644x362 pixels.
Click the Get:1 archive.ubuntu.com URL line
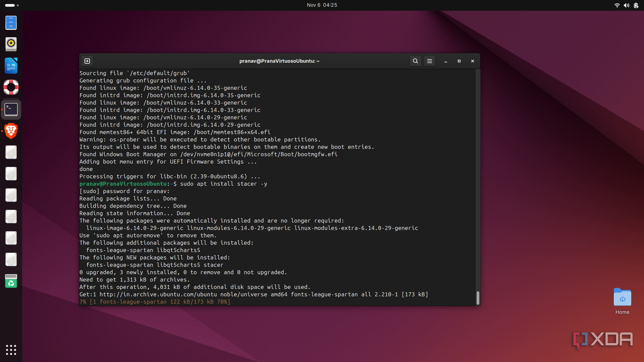pos(254,294)
